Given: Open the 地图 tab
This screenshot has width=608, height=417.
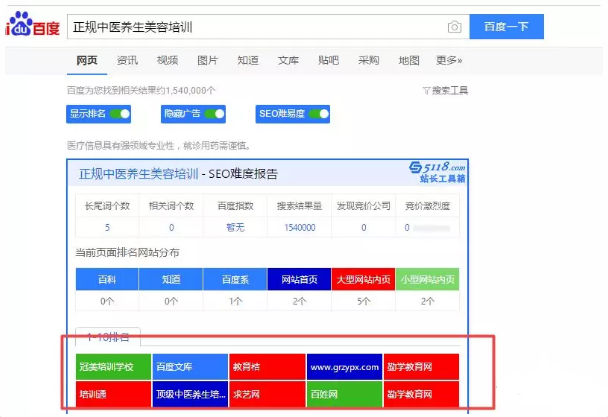Looking at the screenshot, I should click(x=409, y=60).
